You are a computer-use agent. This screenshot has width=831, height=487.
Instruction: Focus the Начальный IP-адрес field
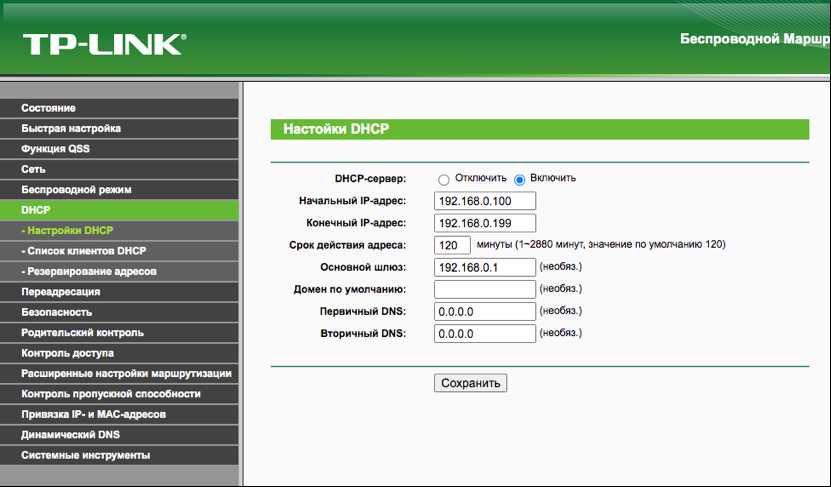485,201
